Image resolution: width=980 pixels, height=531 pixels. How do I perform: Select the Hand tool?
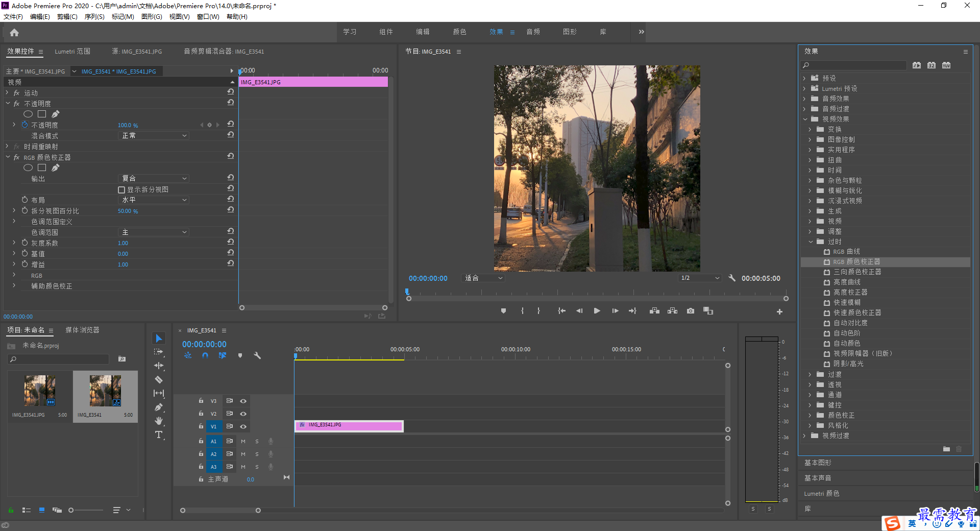pyautogui.click(x=159, y=421)
